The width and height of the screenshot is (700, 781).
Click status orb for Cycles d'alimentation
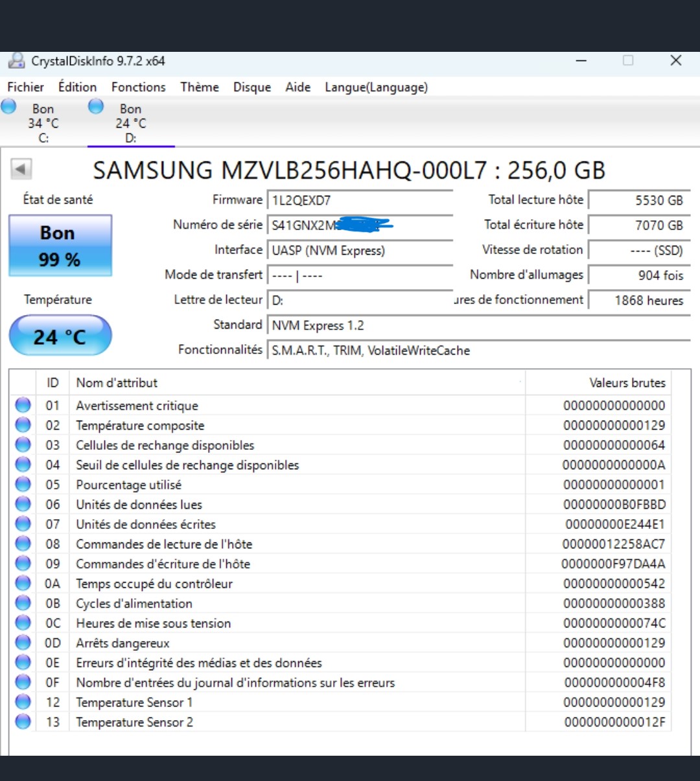[x=23, y=603]
